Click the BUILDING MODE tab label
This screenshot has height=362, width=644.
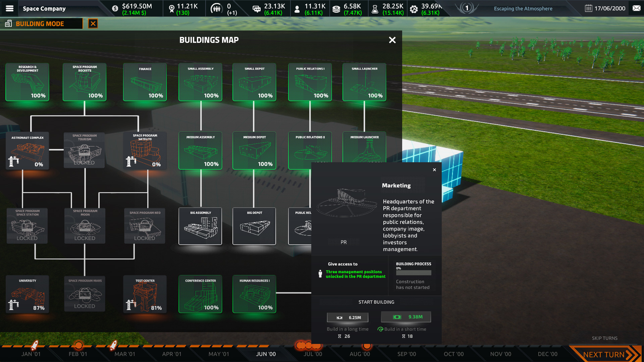tap(39, 23)
